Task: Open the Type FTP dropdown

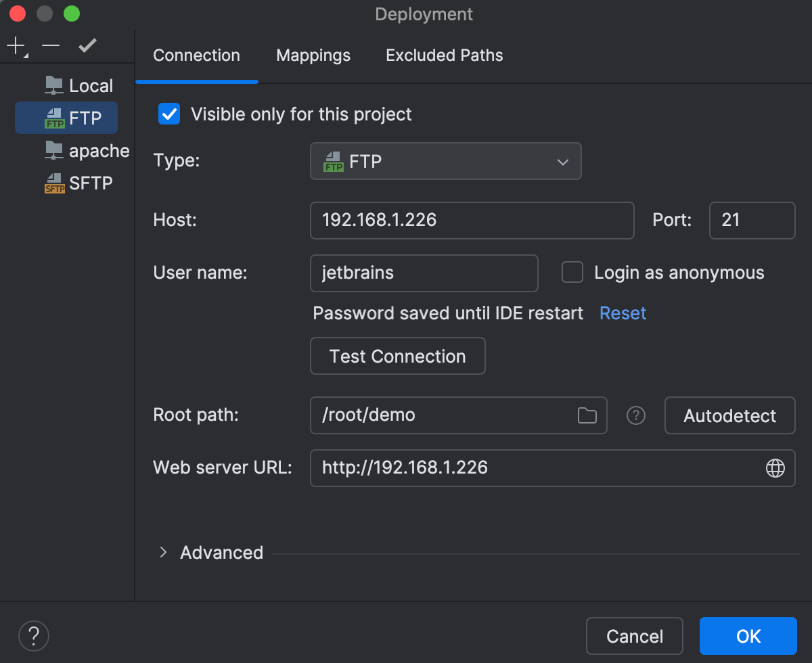Action: (x=445, y=161)
